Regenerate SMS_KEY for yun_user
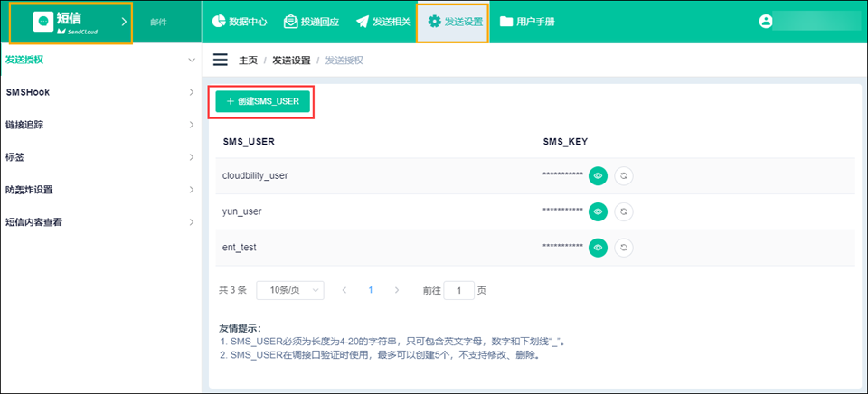Screen dimensions: 868x394 (623, 211)
